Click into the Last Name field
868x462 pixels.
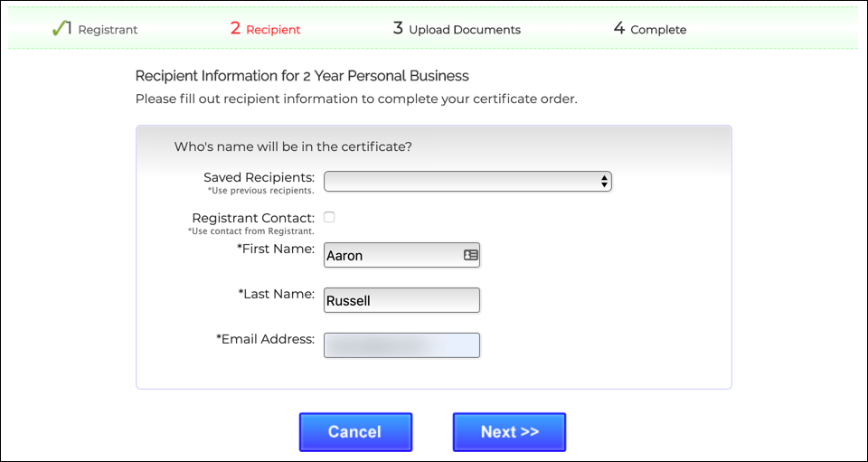point(401,300)
